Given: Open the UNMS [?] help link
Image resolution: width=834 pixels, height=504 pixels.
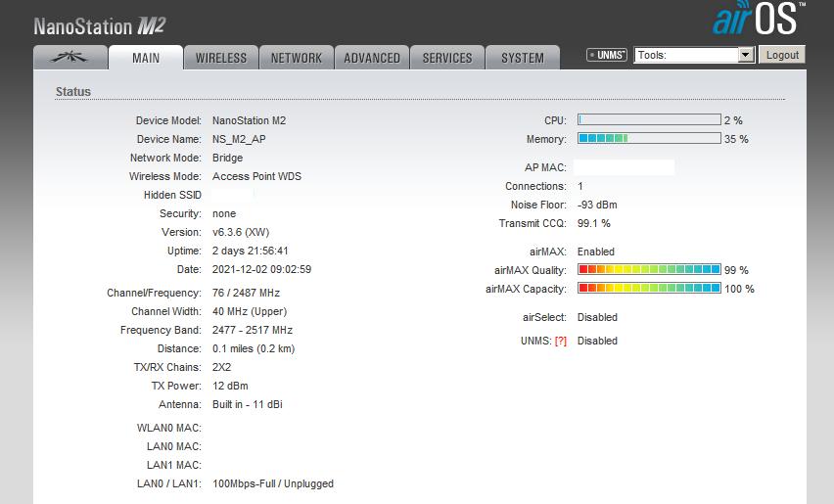Looking at the screenshot, I should 561,342.
